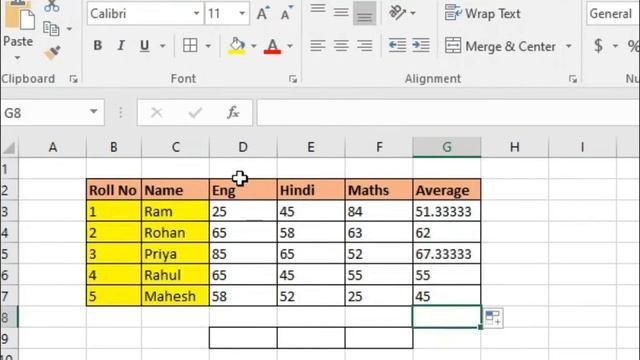This screenshot has width=640, height=360.
Task: Open the Accounting format dropdown arrow
Action: [615, 46]
